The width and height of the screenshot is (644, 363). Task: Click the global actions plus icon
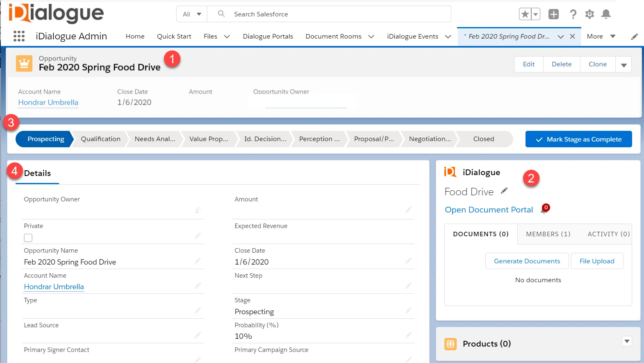click(x=553, y=14)
